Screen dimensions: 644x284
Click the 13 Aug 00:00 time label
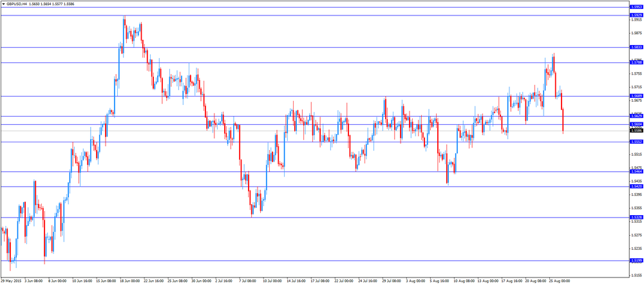click(487, 281)
